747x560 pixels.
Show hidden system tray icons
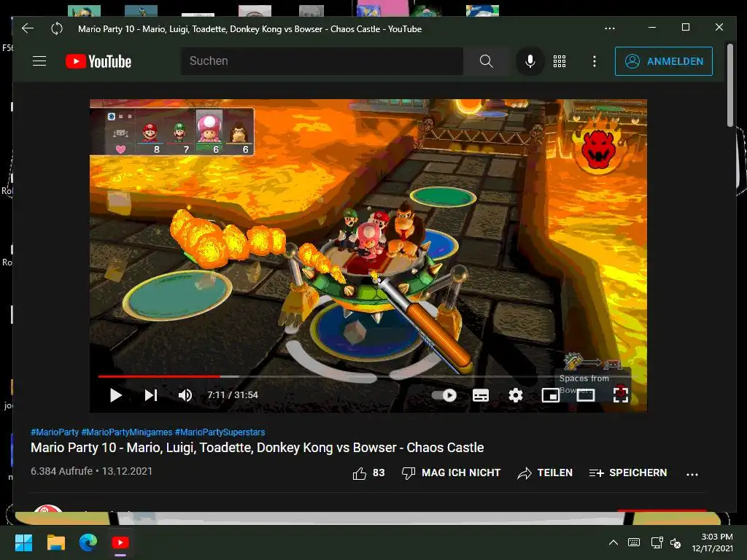[x=614, y=542]
